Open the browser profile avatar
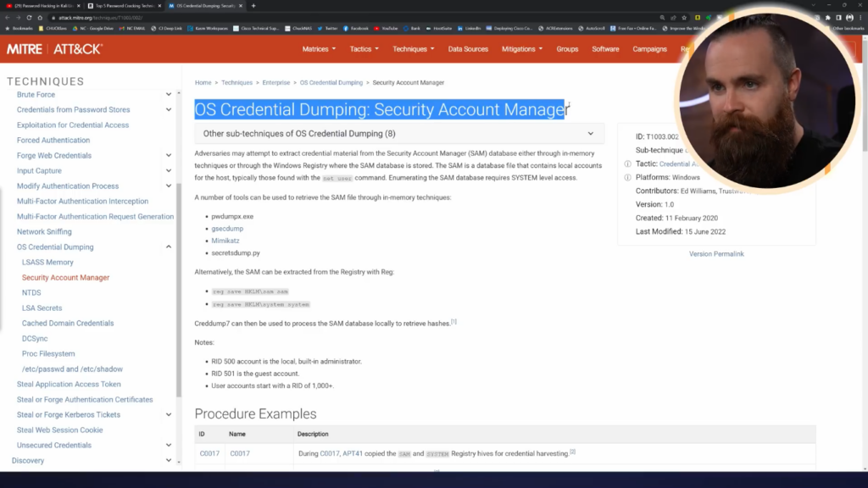The width and height of the screenshot is (868, 488). (x=849, y=18)
